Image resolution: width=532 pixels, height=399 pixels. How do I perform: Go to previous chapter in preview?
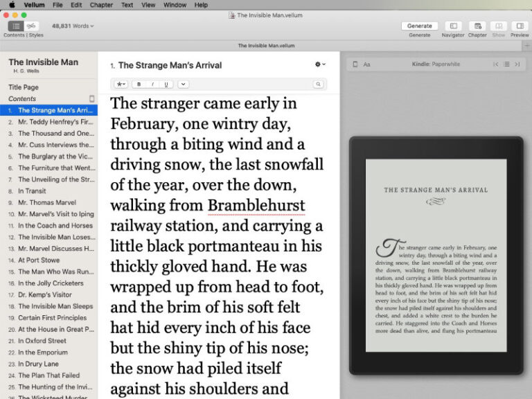click(x=496, y=64)
